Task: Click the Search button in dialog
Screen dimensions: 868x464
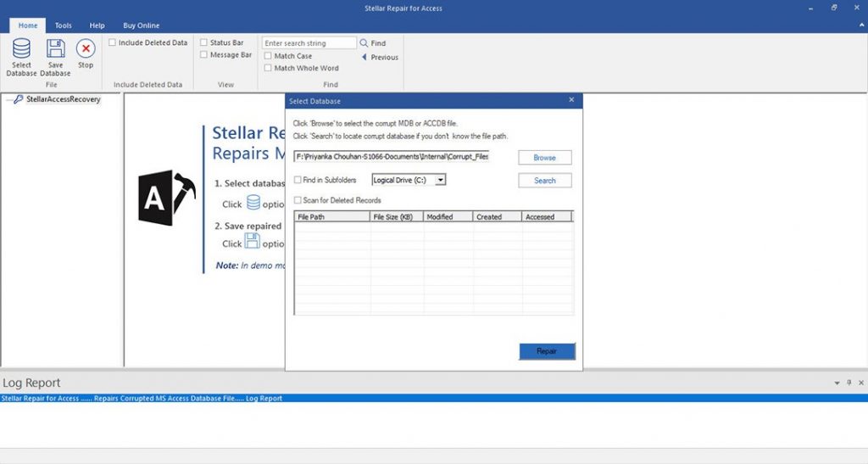Action: pyautogui.click(x=545, y=181)
